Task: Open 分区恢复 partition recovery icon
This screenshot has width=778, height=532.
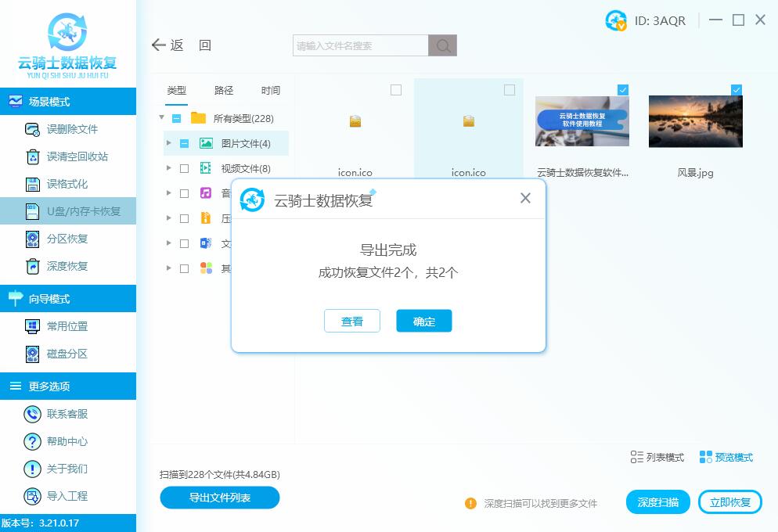Action: 33,239
